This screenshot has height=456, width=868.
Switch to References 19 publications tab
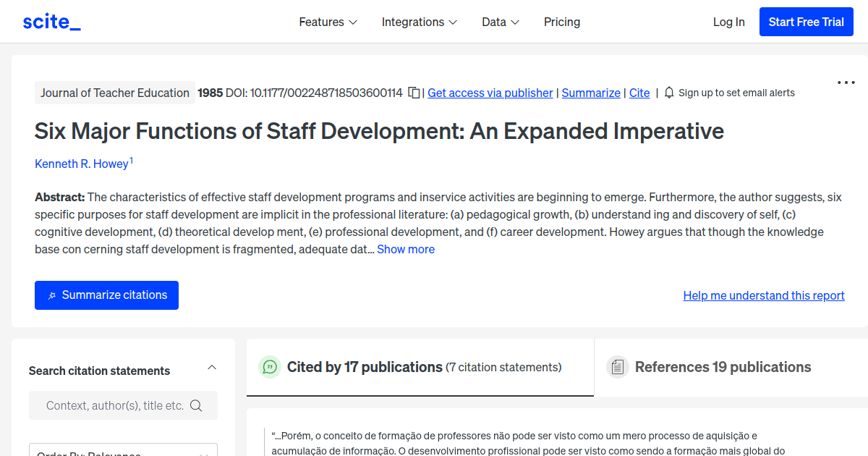tap(731, 367)
